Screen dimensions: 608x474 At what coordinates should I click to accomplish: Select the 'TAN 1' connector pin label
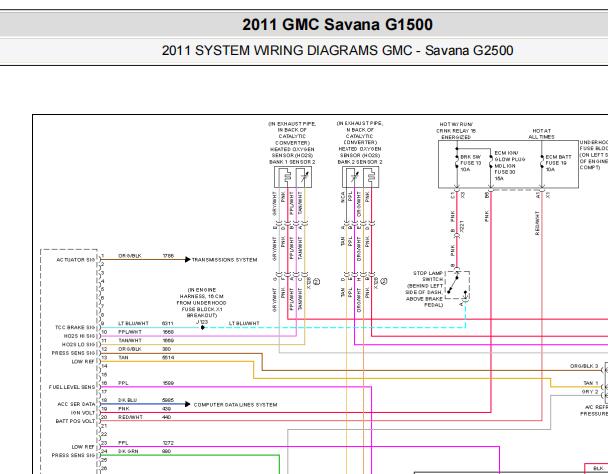[591, 383]
